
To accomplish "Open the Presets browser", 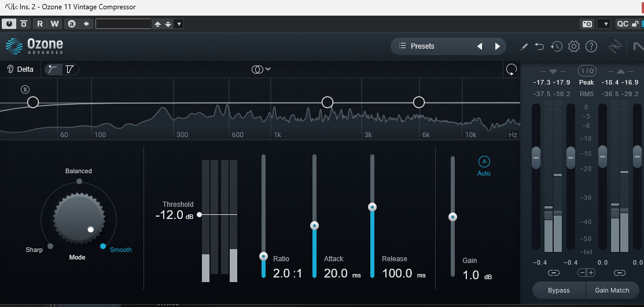I will (422, 46).
